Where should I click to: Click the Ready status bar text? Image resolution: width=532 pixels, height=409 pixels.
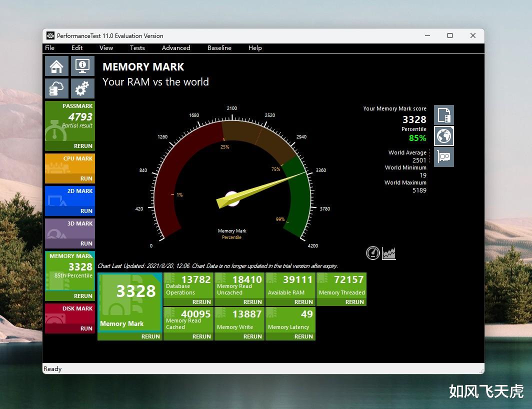point(52,369)
